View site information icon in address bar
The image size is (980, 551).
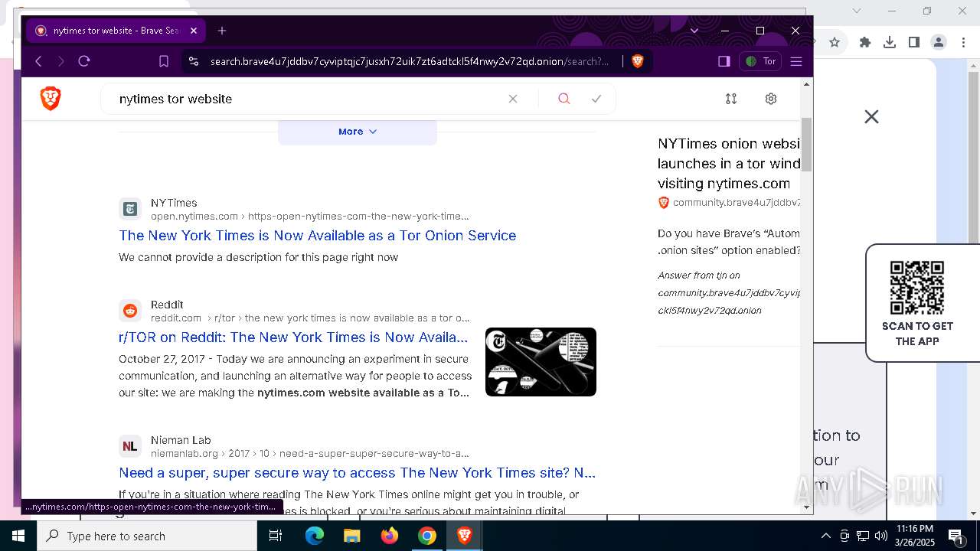coord(194,61)
